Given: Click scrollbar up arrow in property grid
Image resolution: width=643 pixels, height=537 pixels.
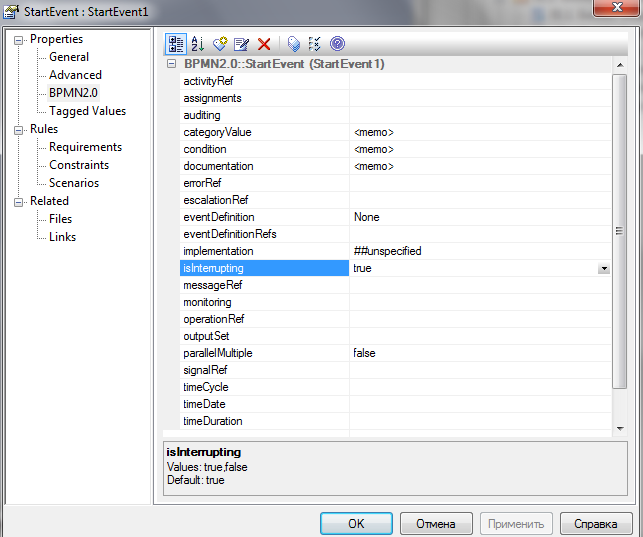Looking at the screenshot, I should click(620, 65).
